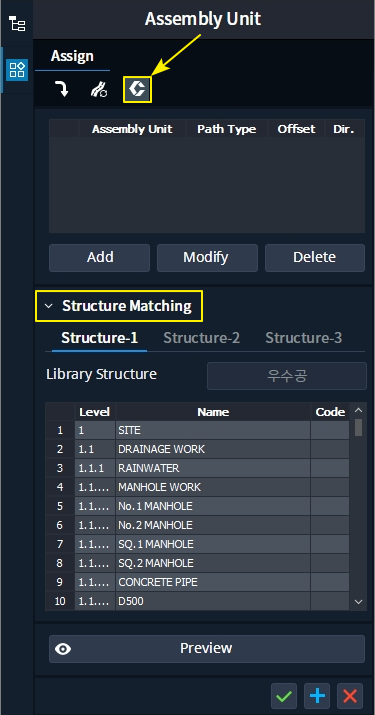Click the curved arrow assign icon
The height and width of the screenshot is (715, 375).
(62, 89)
